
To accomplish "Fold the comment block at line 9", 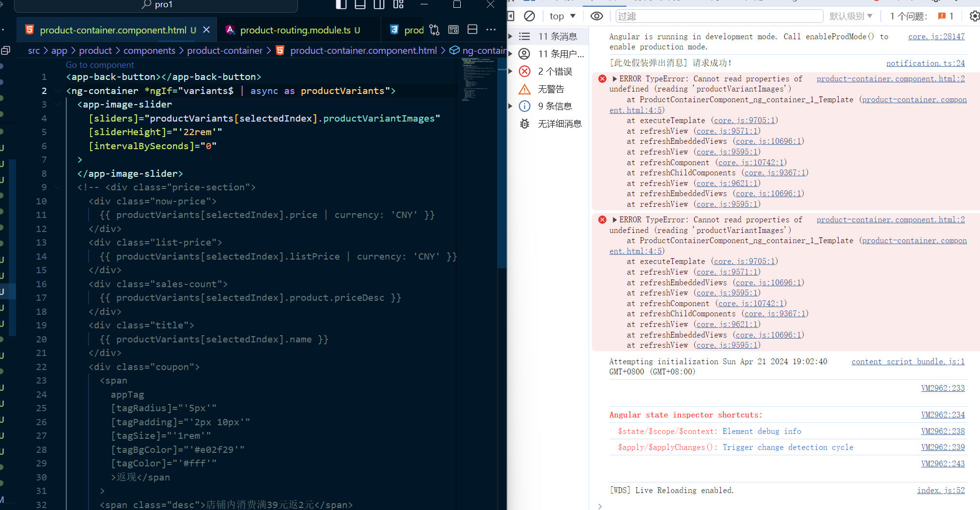I will 59,187.
